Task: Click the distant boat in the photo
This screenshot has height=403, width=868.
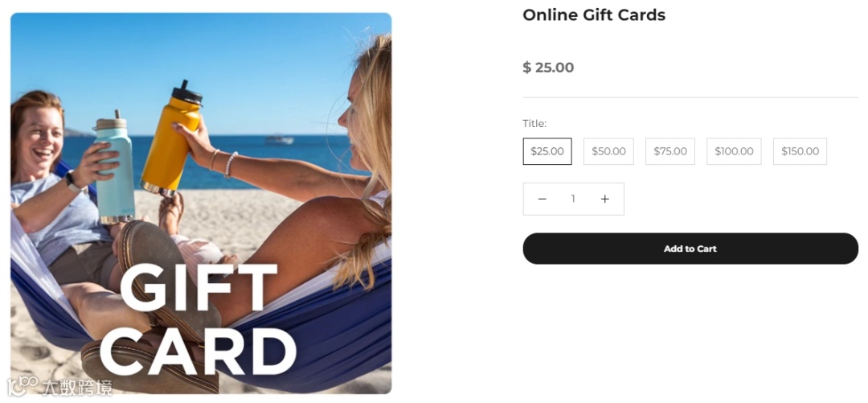Action: tap(279, 140)
